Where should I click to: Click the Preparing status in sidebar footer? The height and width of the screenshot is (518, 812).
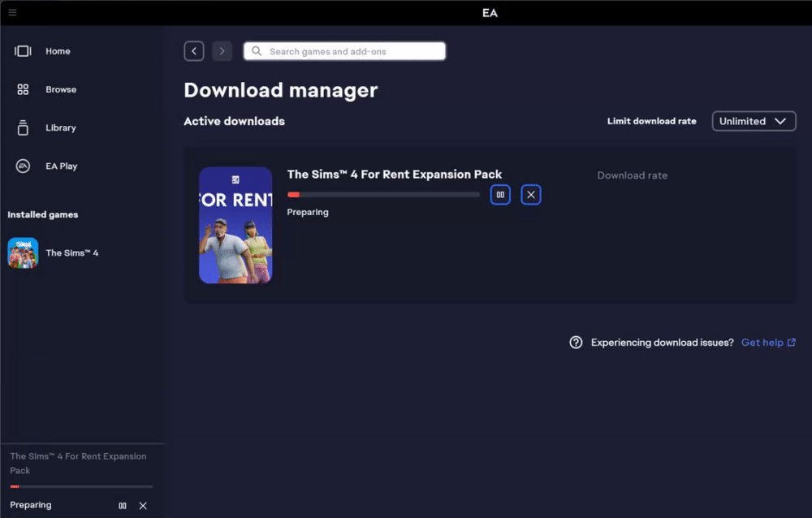[31, 504]
